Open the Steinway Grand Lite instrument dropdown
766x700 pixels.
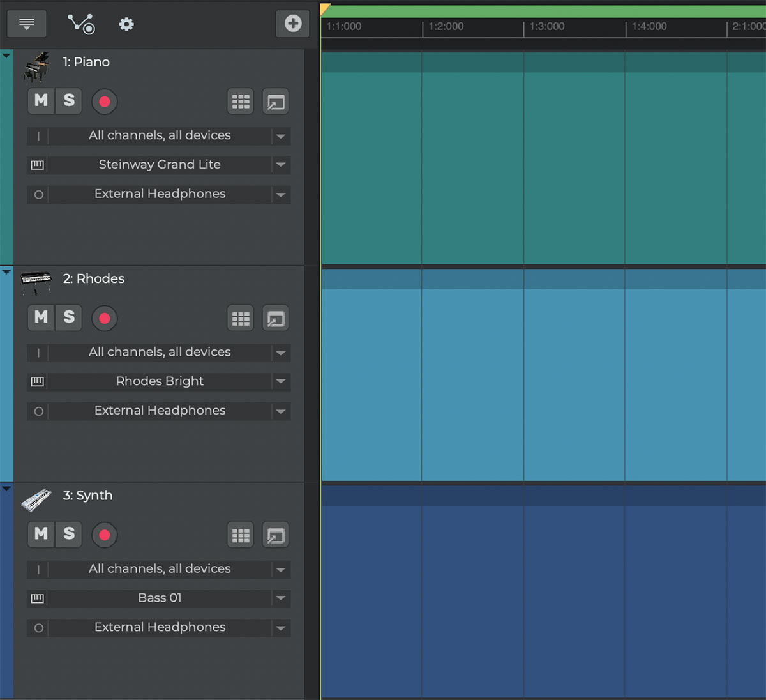coord(280,165)
